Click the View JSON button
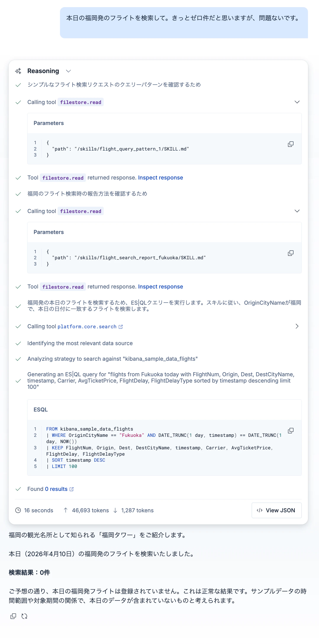Screen dimensions: 319x644 276,510
